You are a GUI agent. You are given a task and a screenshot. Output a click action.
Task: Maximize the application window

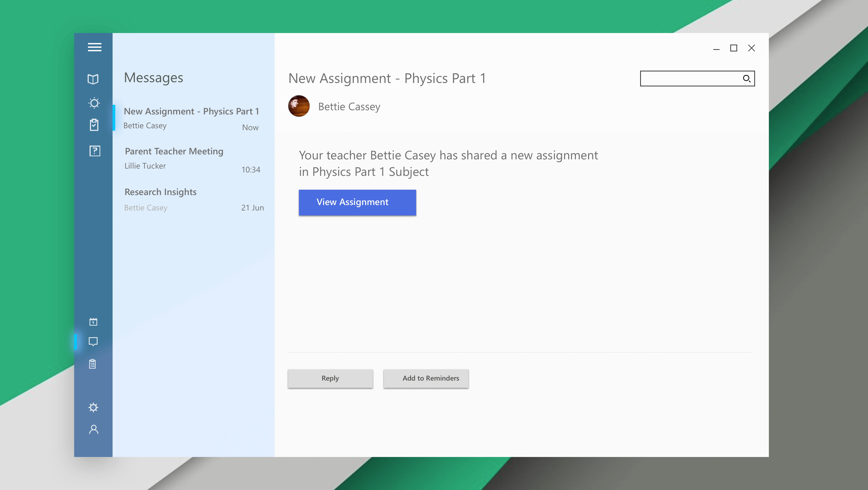click(734, 49)
